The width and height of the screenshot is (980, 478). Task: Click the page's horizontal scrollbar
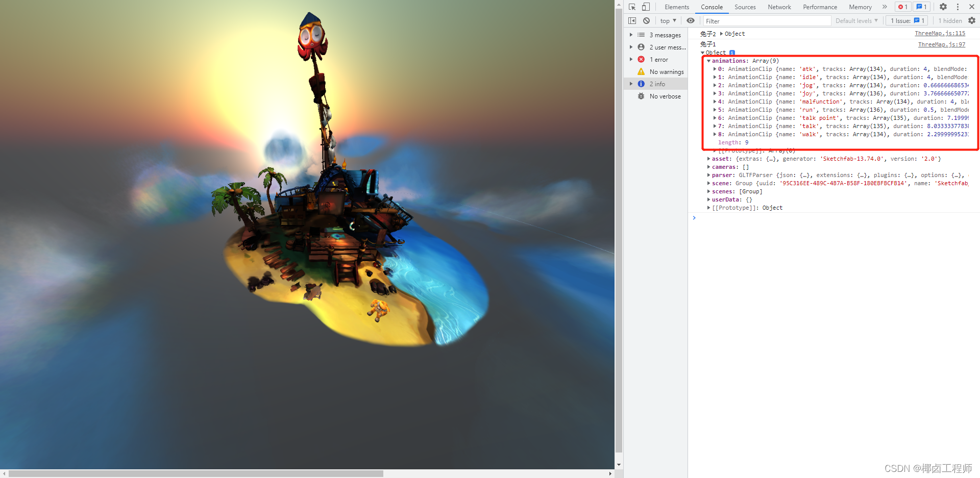point(196,473)
